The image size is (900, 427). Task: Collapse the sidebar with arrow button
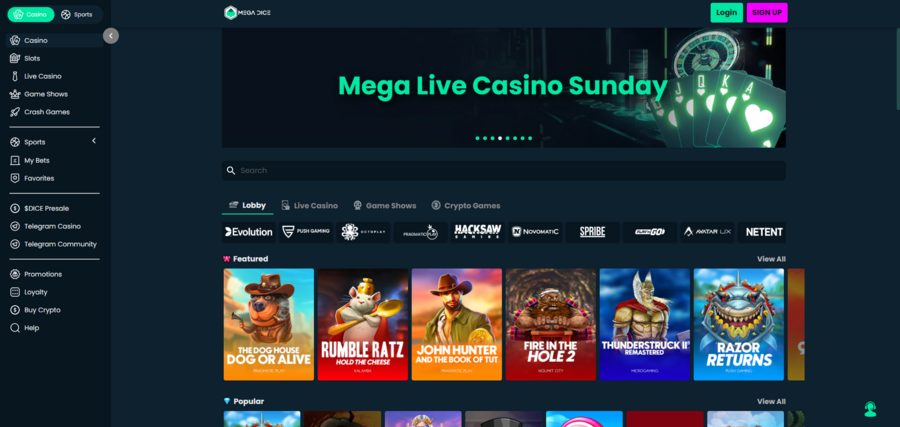(111, 36)
